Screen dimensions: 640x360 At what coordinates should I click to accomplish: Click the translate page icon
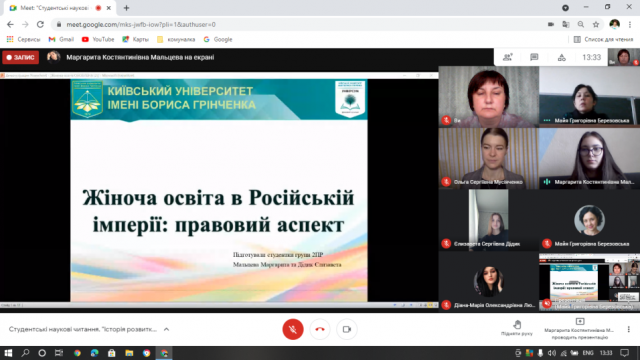tap(566, 24)
